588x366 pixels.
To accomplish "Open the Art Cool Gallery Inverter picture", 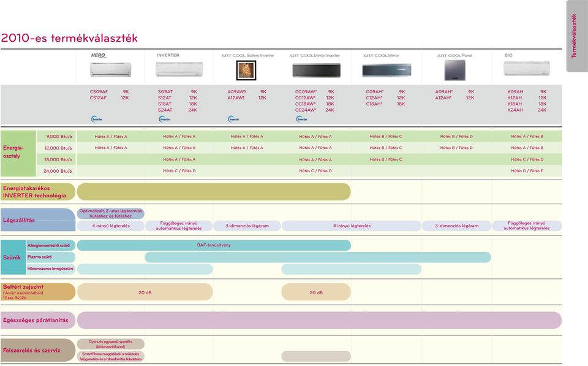I will pyautogui.click(x=246, y=71).
